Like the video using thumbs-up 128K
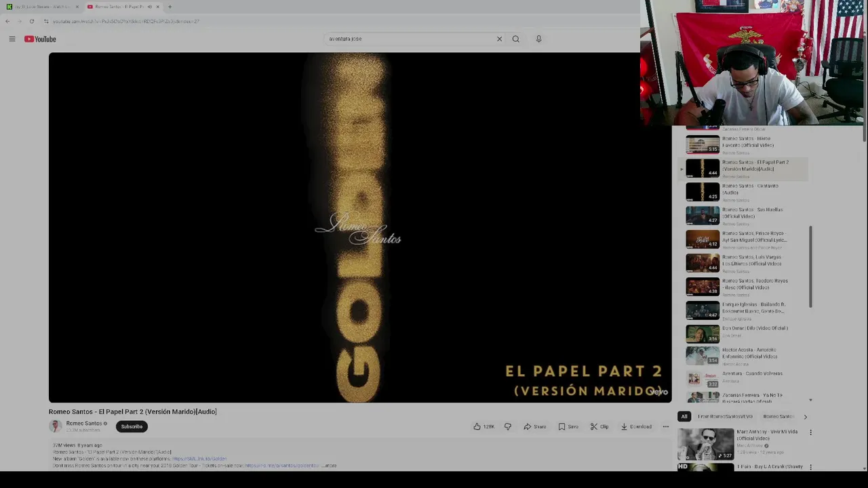 484,426
